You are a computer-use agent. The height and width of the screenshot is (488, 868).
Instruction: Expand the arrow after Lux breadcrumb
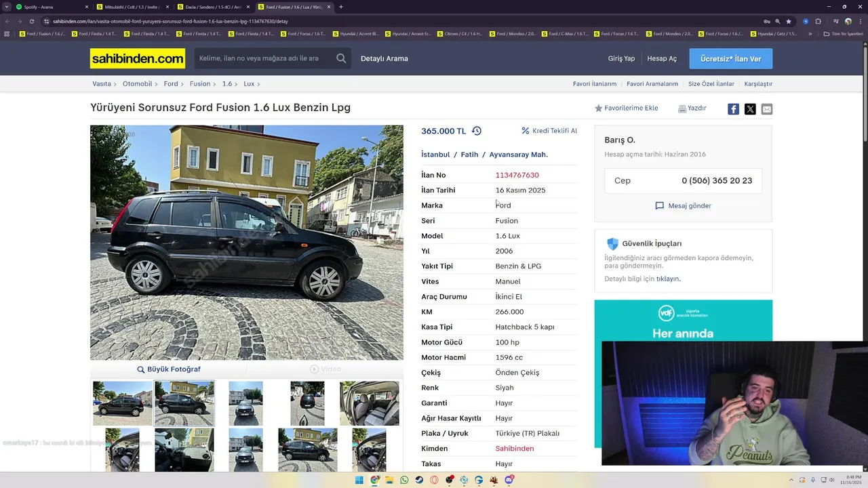coord(258,84)
